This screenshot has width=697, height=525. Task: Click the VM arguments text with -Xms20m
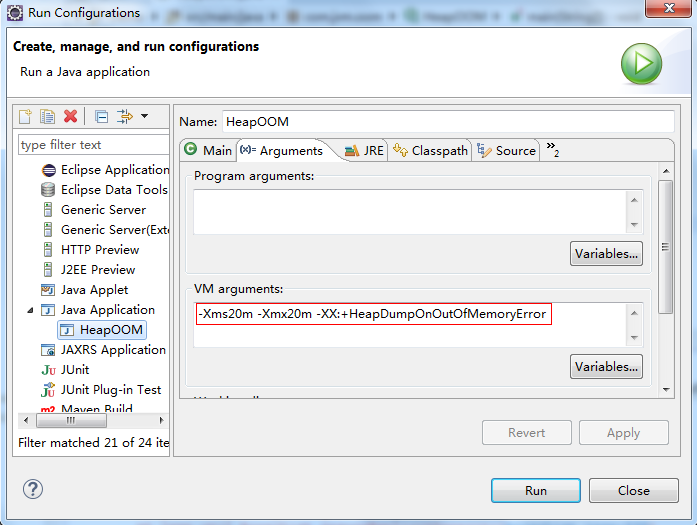click(373, 314)
